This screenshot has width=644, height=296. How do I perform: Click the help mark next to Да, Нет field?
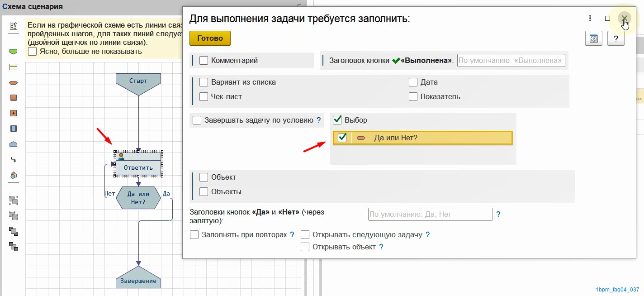[x=498, y=214]
